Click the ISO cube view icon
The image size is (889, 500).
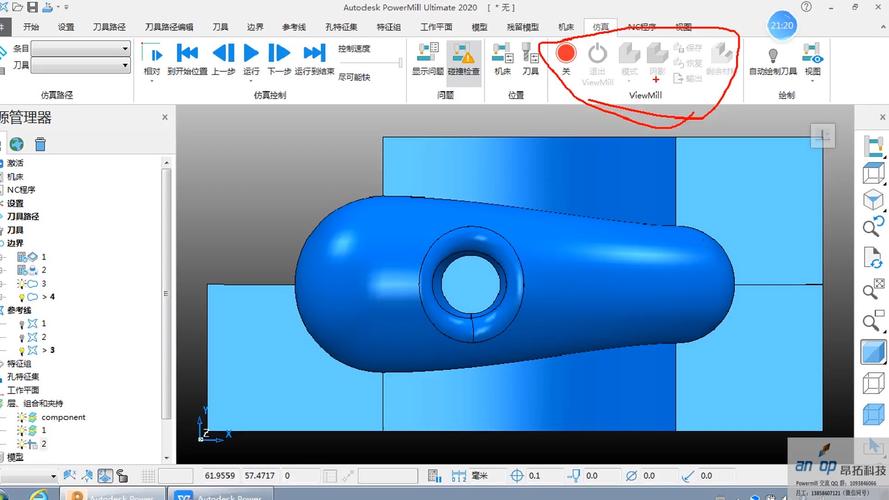873,199
